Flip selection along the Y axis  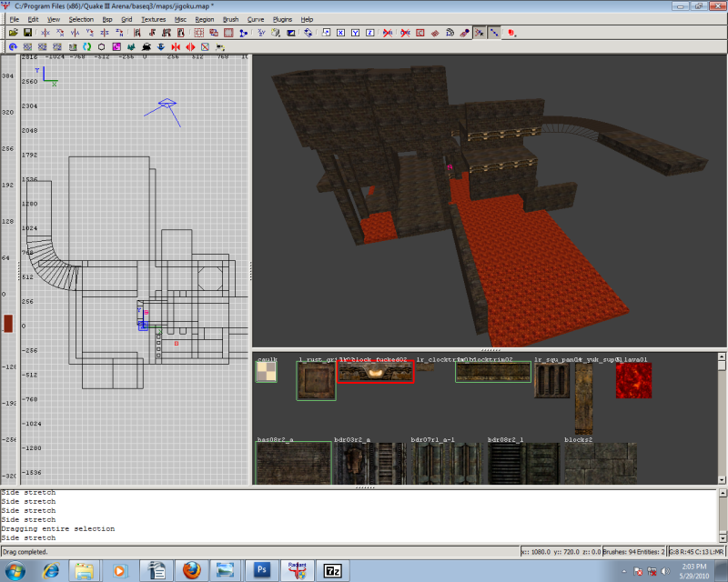pyautogui.click(x=75, y=33)
